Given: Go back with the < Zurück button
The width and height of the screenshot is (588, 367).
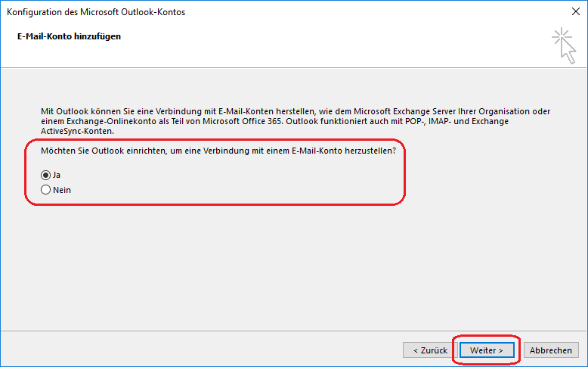Looking at the screenshot, I should tap(430, 350).
